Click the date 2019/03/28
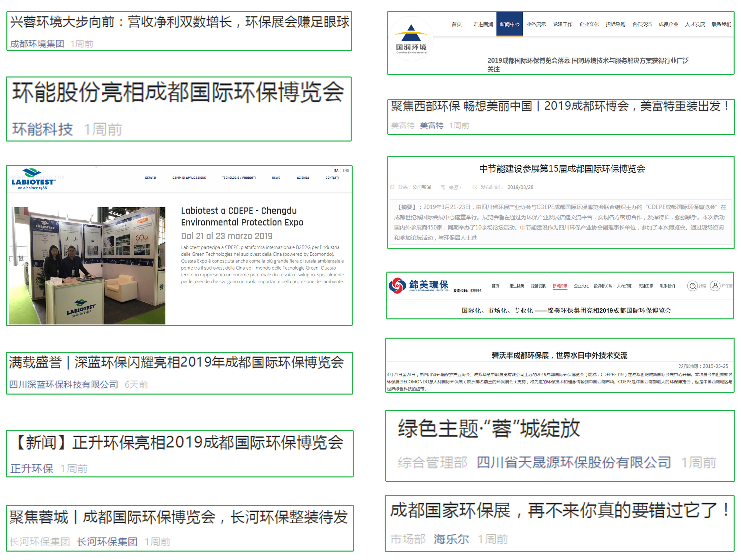 (x=520, y=187)
